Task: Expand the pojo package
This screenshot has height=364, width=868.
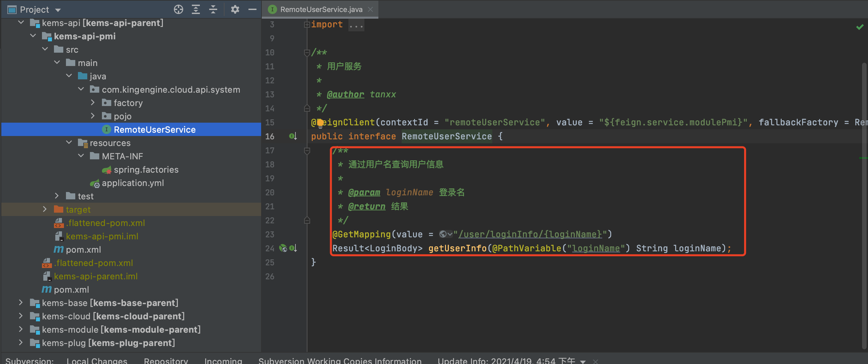Action: pos(93,116)
